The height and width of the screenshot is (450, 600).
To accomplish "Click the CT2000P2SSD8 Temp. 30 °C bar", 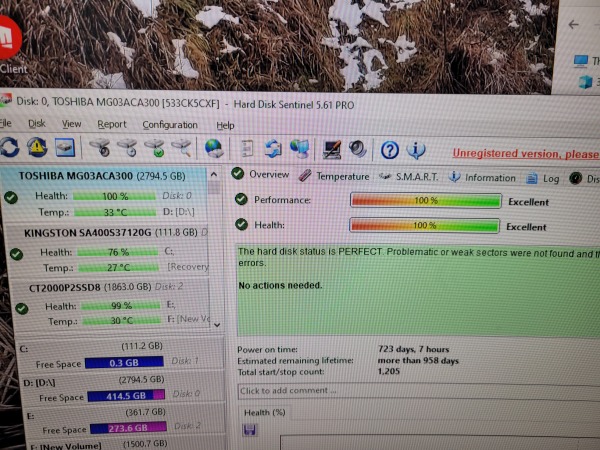I will click(121, 320).
